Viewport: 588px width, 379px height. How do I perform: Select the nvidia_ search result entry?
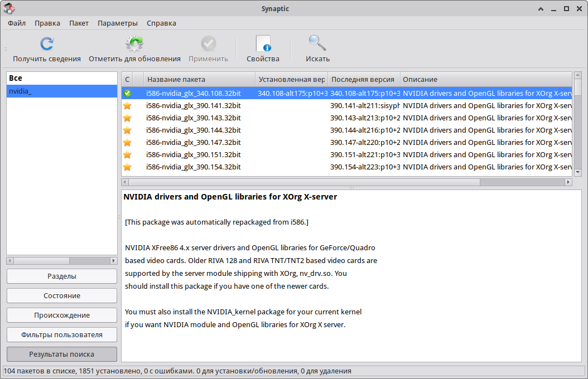point(62,91)
